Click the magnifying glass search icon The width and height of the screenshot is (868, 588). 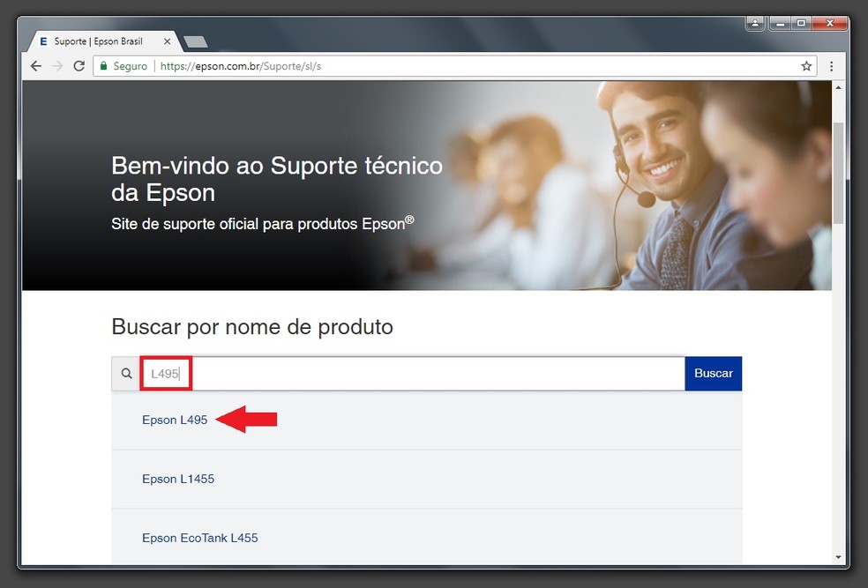coord(125,373)
